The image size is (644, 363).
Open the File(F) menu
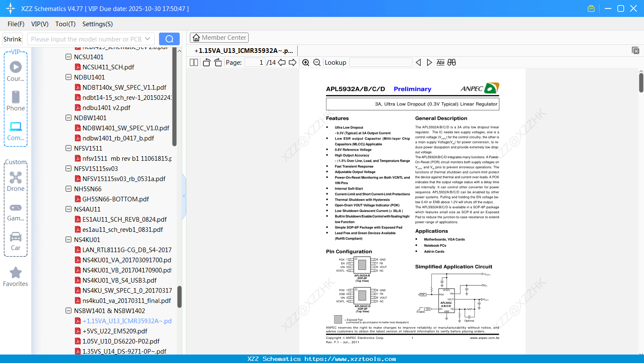point(16,24)
